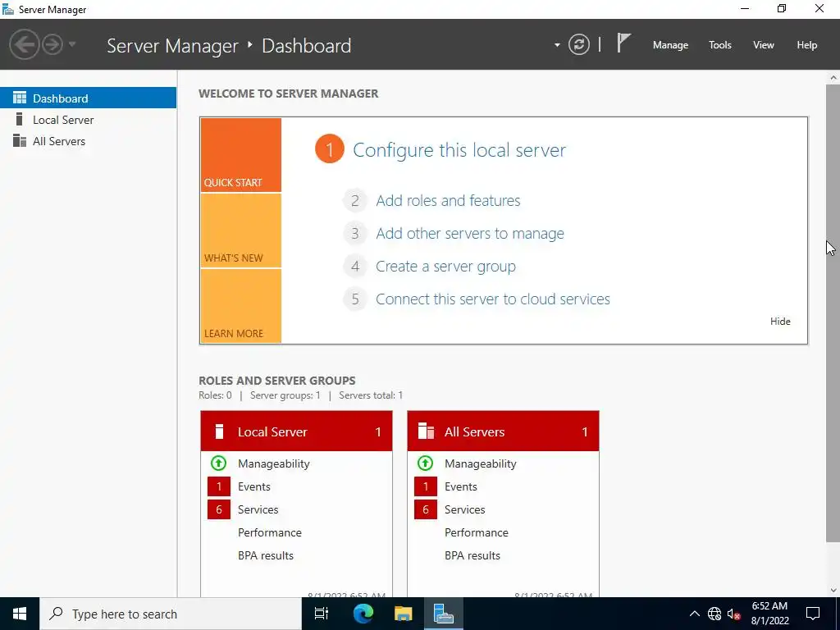Click the step 5 number circle
Screen dimensions: 840x630
coord(355,299)
